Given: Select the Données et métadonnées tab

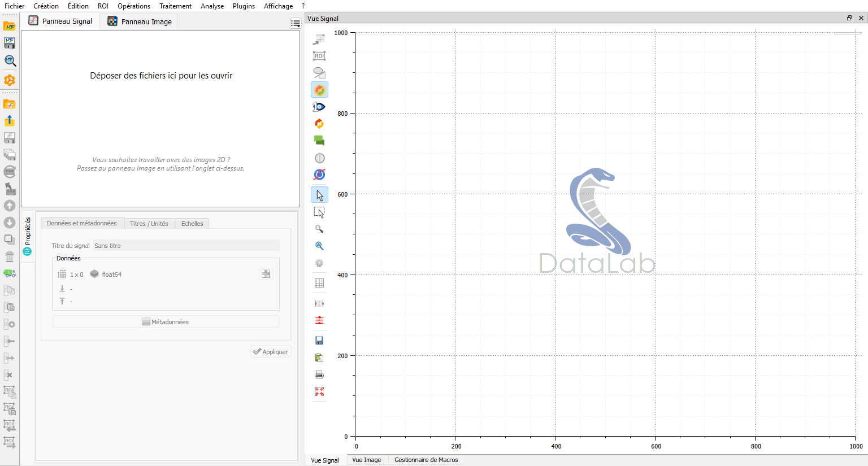Looking at the screenshot, I should pos(82,223).
